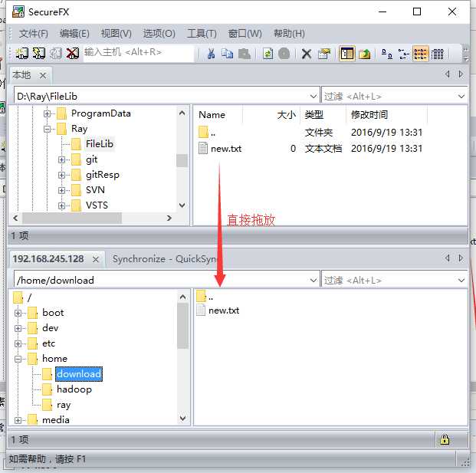
Task: Sort by Name column header
Action: (x=218, y=115)
